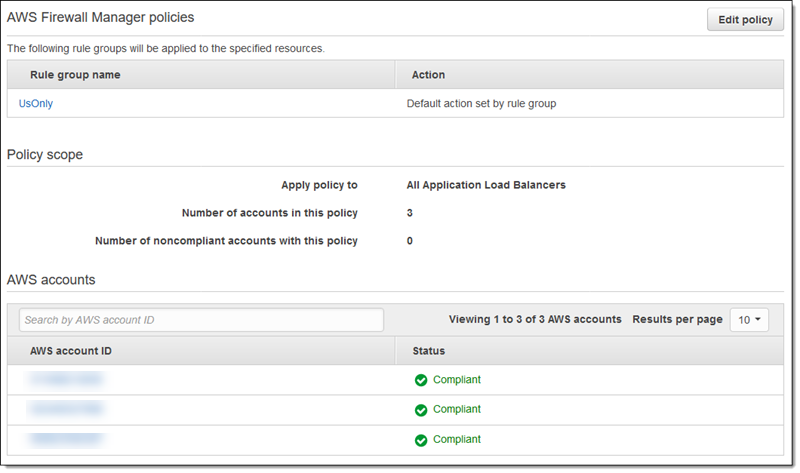Click the Search by AWS account ID field
Viewport: 800px width, 473px height.
coord(201,320)
